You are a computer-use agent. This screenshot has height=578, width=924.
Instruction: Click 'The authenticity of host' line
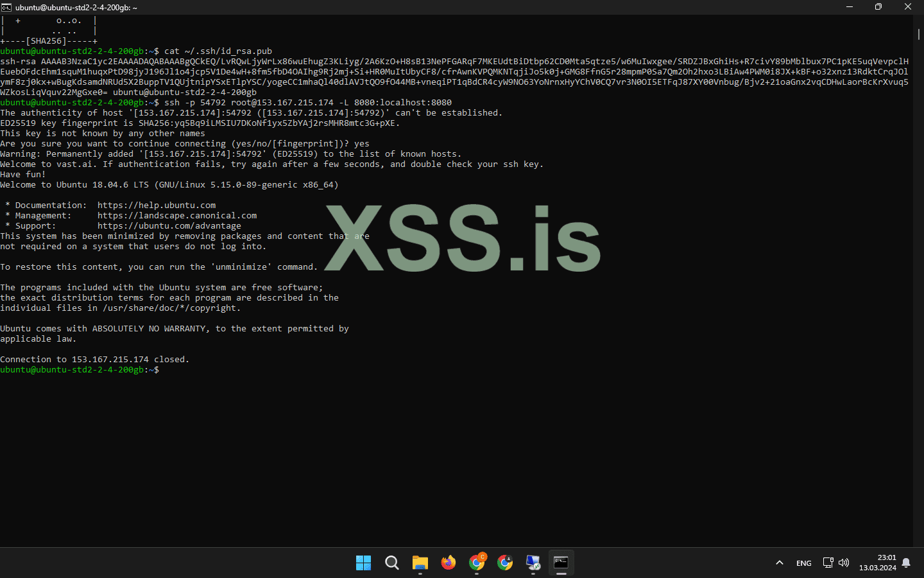[x=252, y=113]
